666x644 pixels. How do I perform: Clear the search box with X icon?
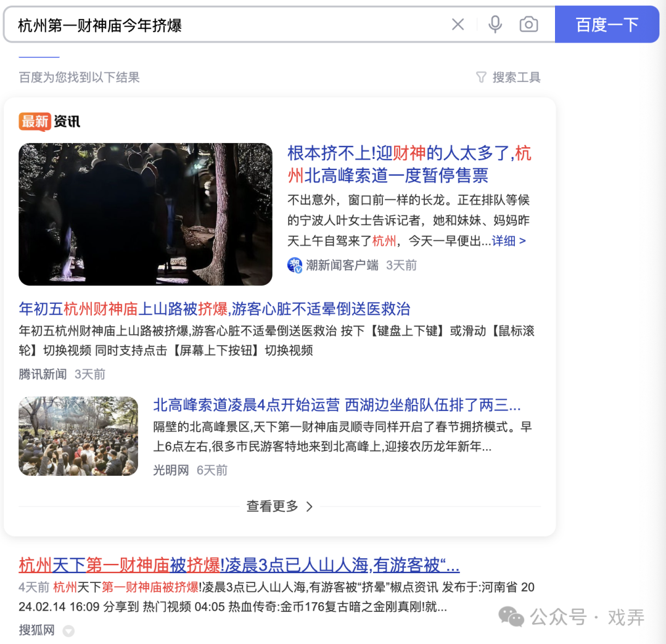tap(458, 25)
